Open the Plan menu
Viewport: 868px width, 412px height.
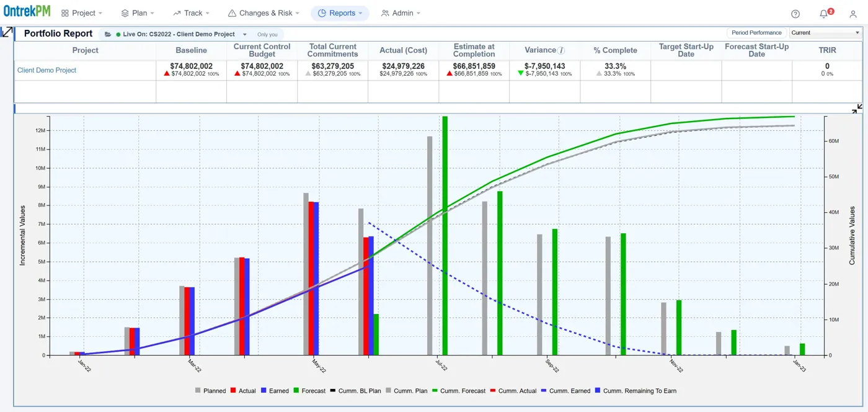(x=138, y=13)
